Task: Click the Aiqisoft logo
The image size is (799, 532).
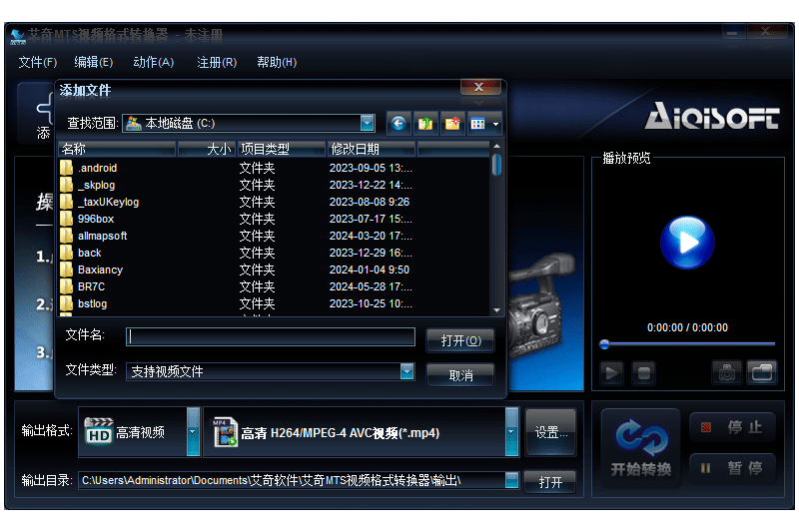Action: coord(712,116)
